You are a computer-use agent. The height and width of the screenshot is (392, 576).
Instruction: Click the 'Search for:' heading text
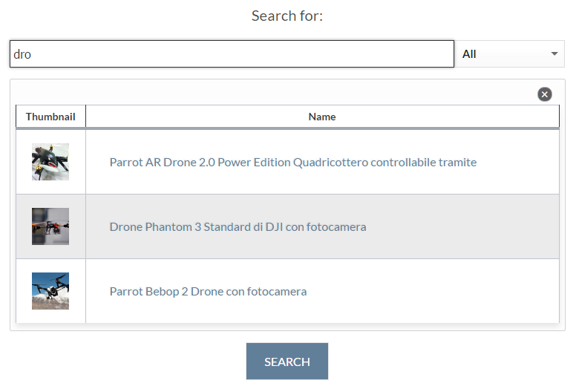(x=287, y=16)
